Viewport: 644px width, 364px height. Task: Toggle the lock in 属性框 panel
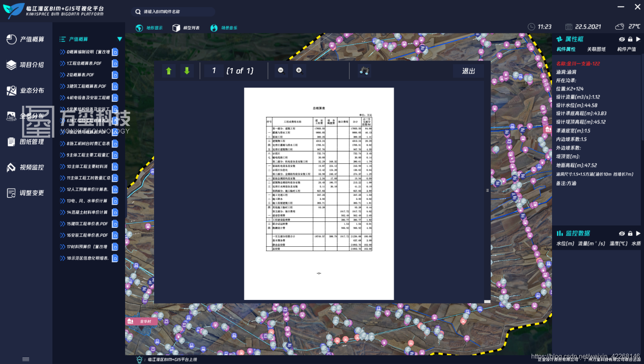pos(630,39)
